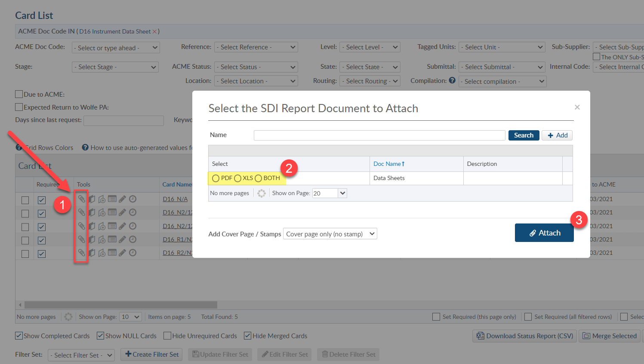Screen dimensions: 644x364
Task: Check Set Required (this page only)
Action: [x=436, y=317]
